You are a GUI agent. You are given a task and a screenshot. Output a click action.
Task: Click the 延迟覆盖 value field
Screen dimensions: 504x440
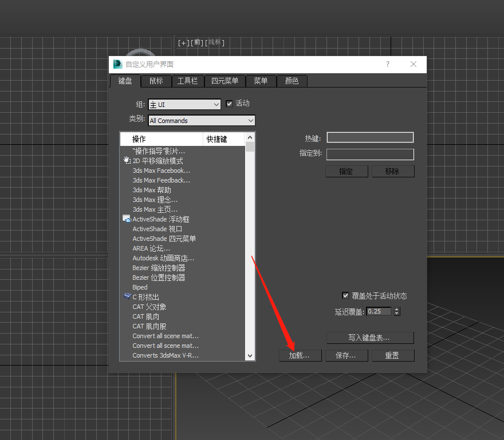click(x=379, y=311)
